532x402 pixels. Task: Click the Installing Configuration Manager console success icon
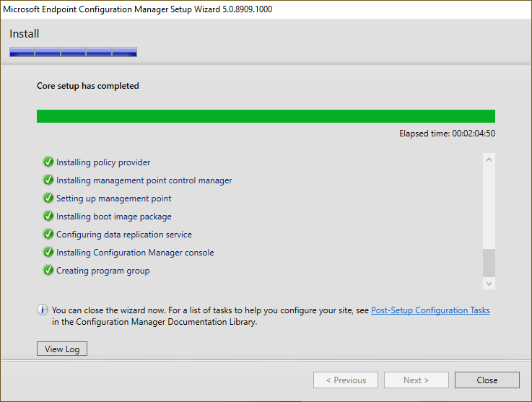pos(48,253)
